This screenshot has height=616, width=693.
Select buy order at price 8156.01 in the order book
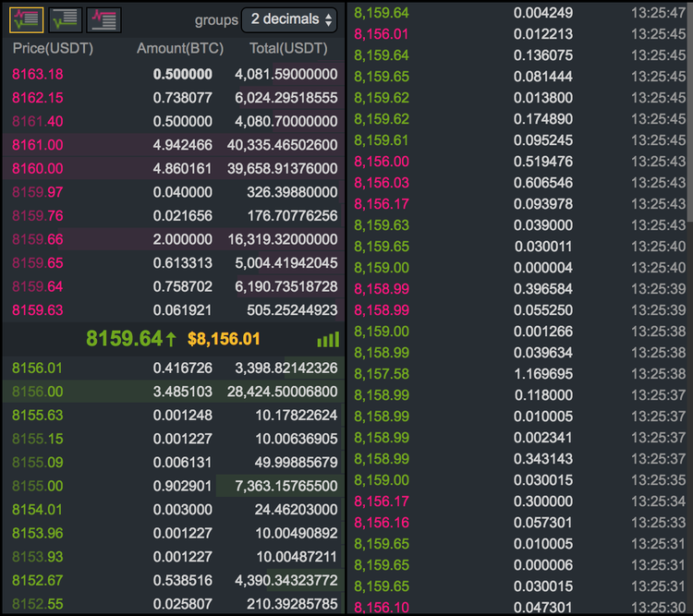pyautogui.click(x=174, y=368)
